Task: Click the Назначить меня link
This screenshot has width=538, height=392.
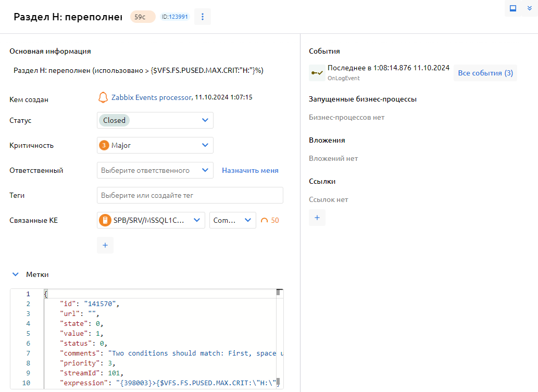Action: [x=250, y=170]
